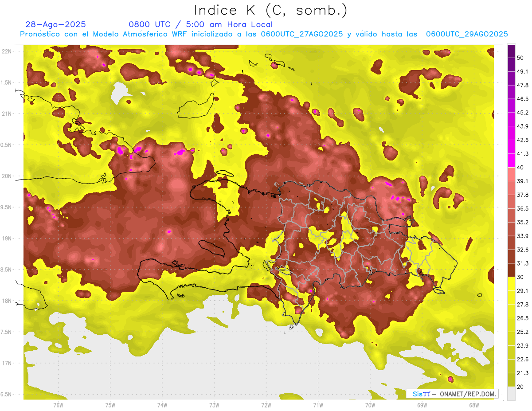The height and width of the screenshot is (411, 532).
Task: Click the longitude axis label "76W"
Action: [58, 405]
